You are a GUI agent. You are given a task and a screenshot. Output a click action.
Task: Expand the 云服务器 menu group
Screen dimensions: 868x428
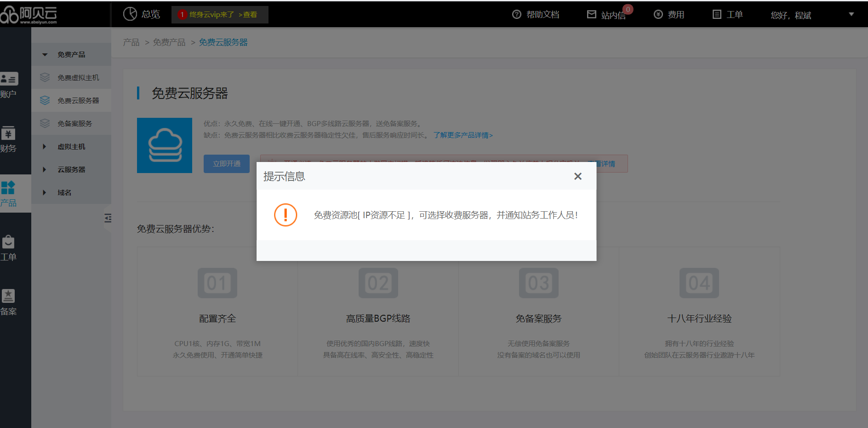tap(71, 169)
